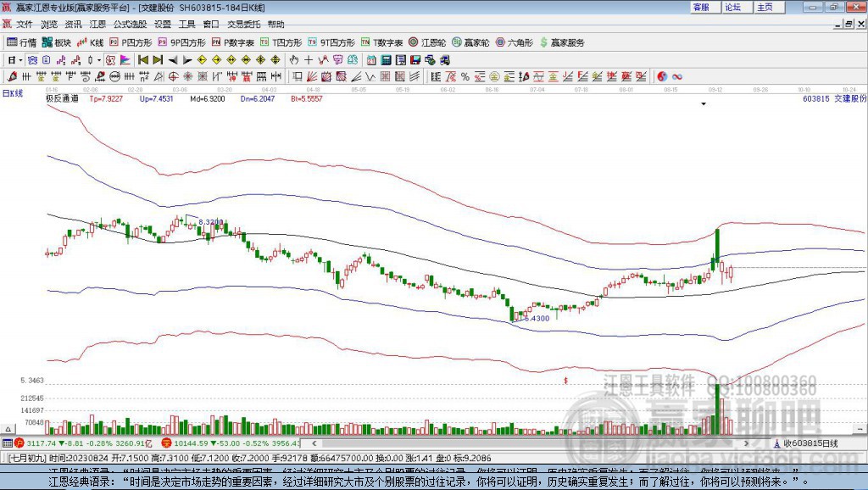
Task: Open the T数字表 tool
Action: (382, 42)
